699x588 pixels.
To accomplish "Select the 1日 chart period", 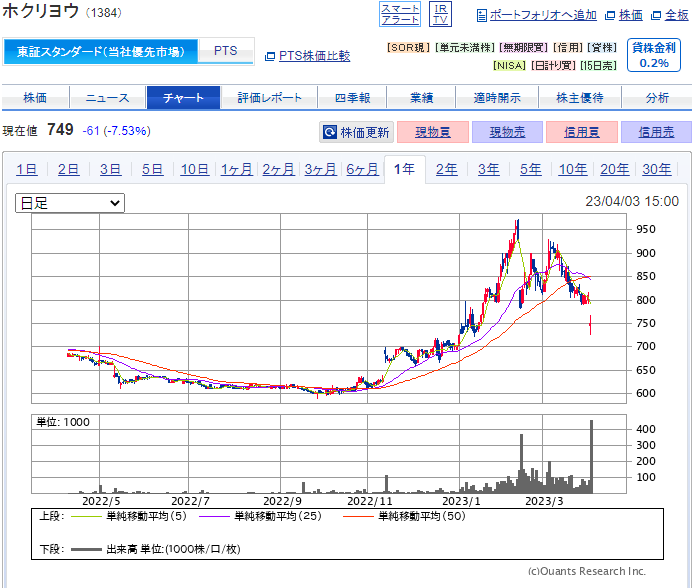I will (26, 169).
